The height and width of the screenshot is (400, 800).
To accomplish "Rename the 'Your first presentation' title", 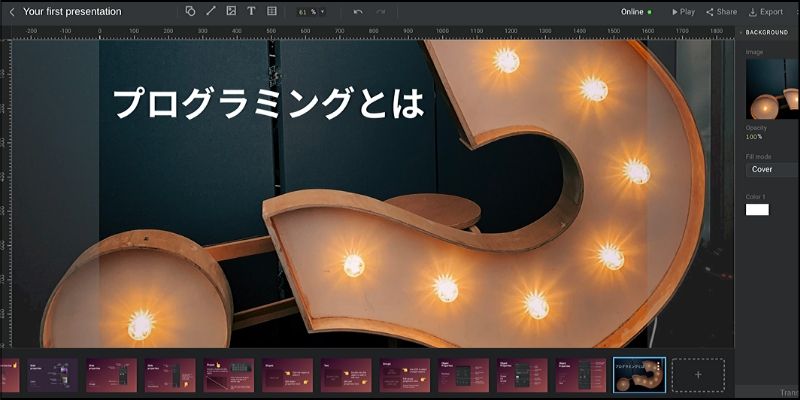I will click(72, 12).
